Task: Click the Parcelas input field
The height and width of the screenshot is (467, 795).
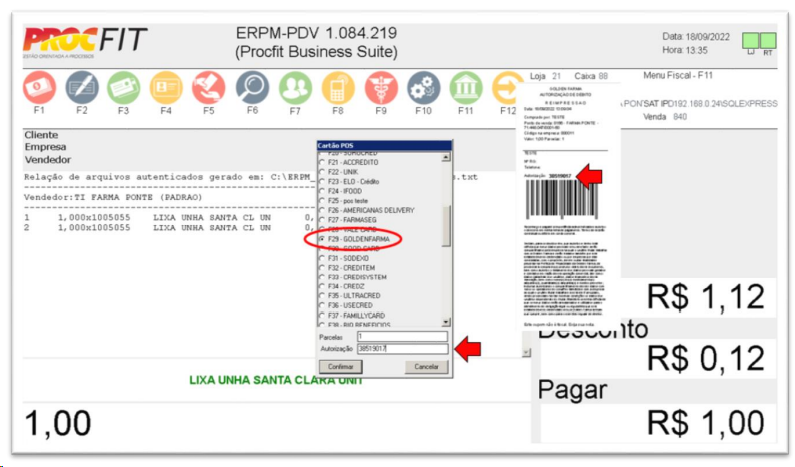Action: click(403, 337)
